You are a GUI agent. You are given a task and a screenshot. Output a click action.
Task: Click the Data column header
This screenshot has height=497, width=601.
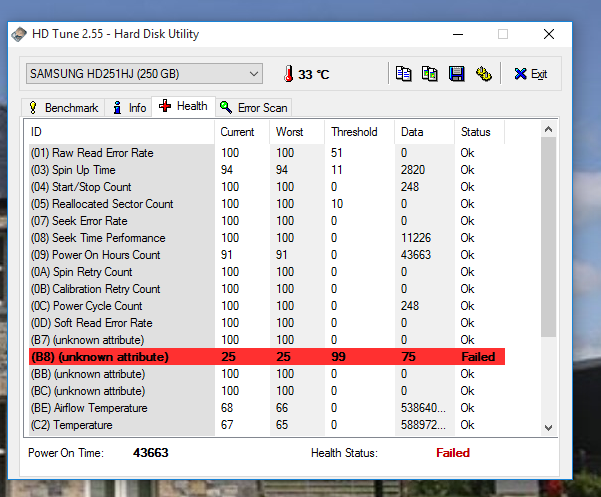coord(425,132)
